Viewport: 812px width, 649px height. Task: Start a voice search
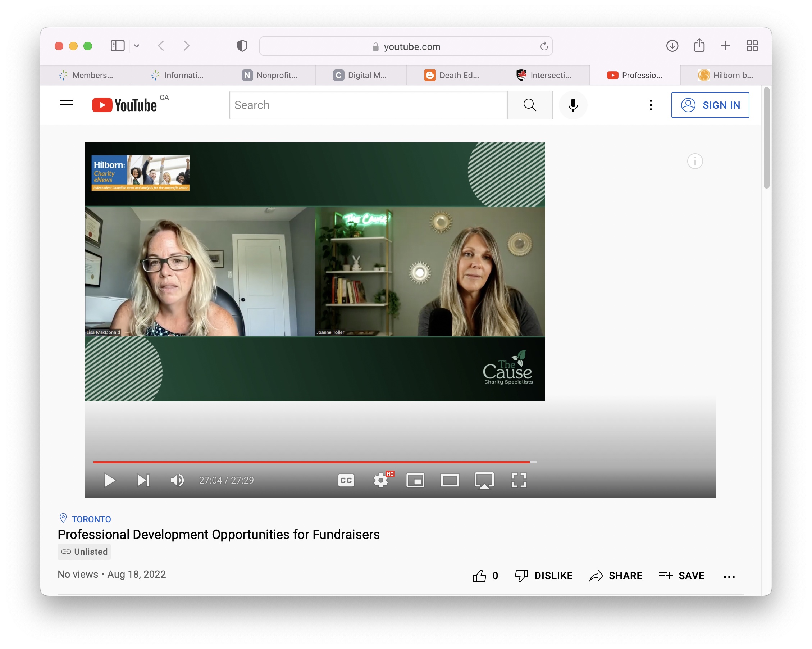coord(573,105)
